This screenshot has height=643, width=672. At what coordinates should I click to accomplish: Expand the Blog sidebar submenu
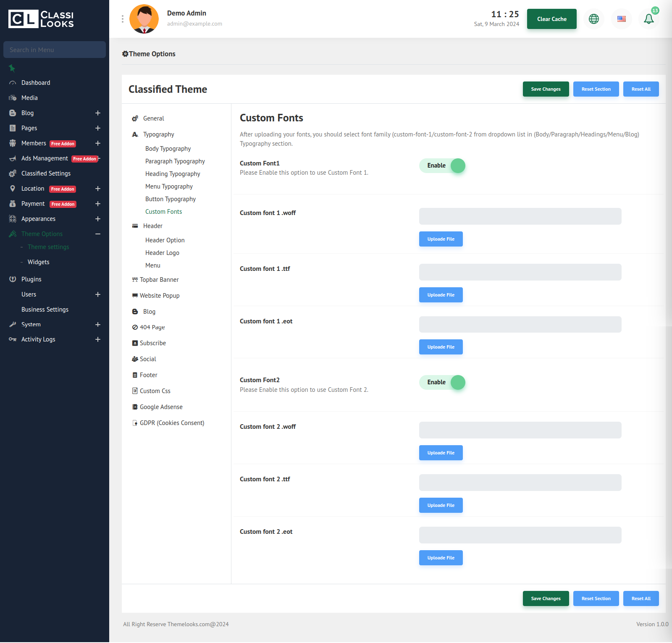98,113
